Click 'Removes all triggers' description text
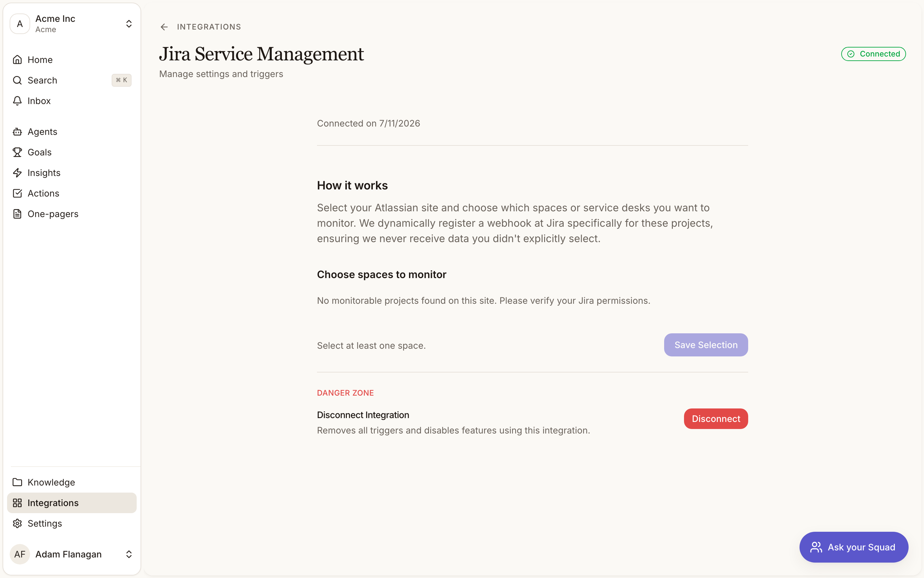The image size is (924, 578). pyautogui.click(x=453, y=431)
